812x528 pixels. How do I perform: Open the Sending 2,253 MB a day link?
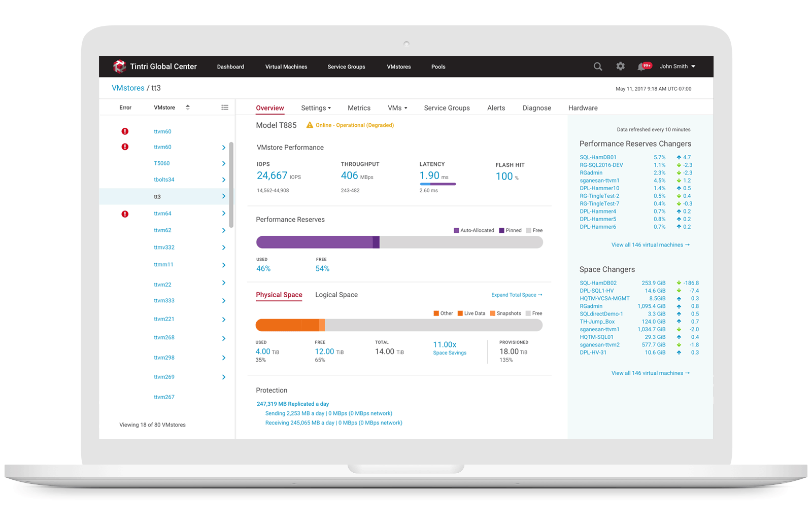tap(328, 413)
